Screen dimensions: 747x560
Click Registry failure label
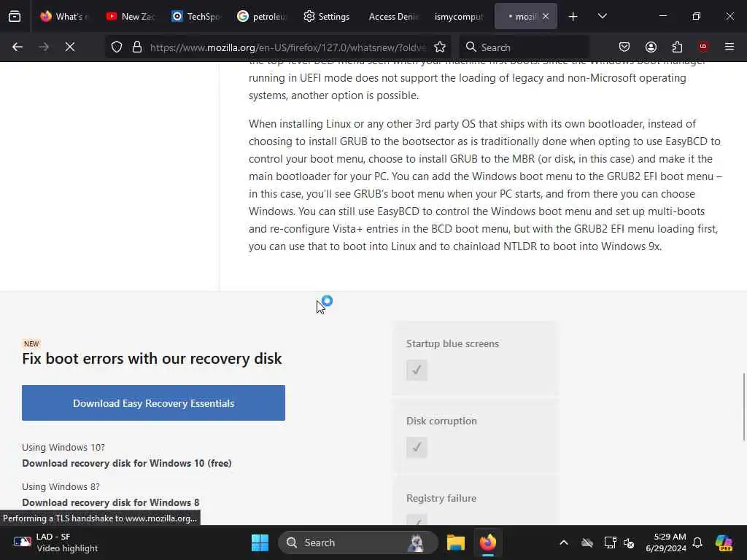[441, 498]
